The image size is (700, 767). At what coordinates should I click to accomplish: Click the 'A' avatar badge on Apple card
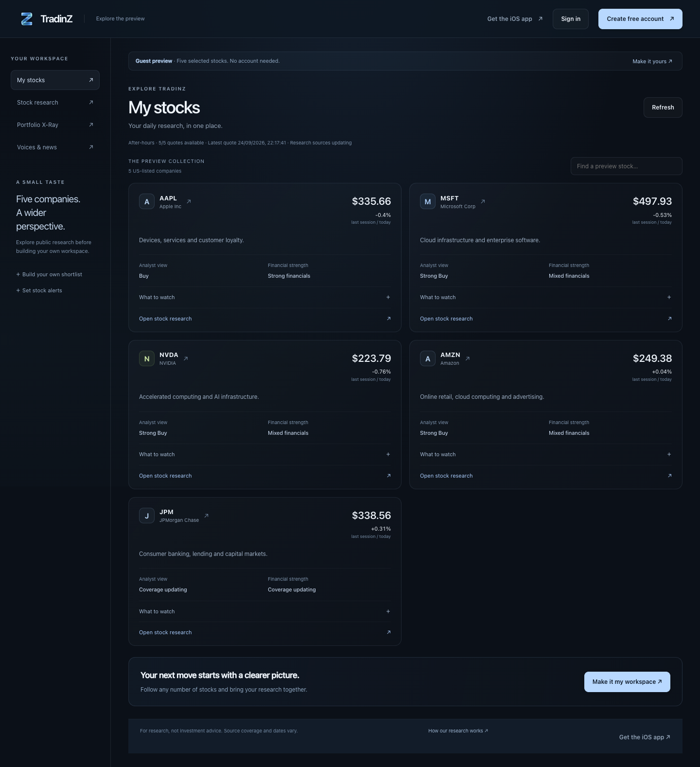click(147, 201)
